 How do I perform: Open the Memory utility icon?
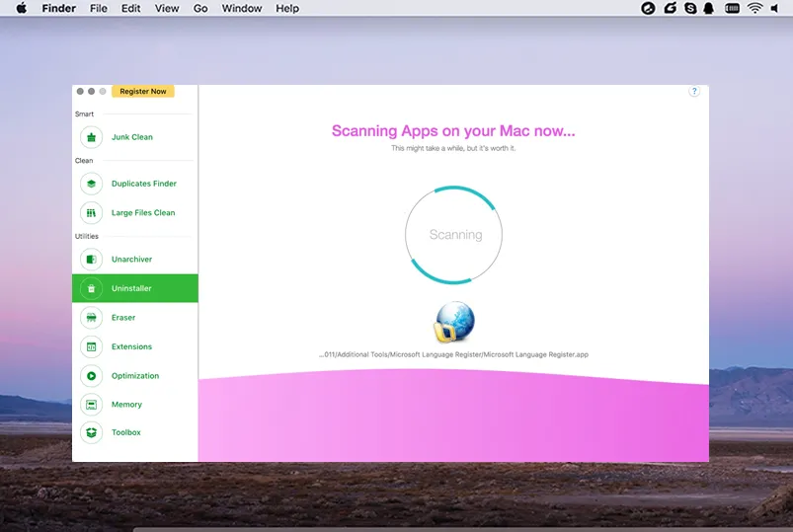(91, 405)
